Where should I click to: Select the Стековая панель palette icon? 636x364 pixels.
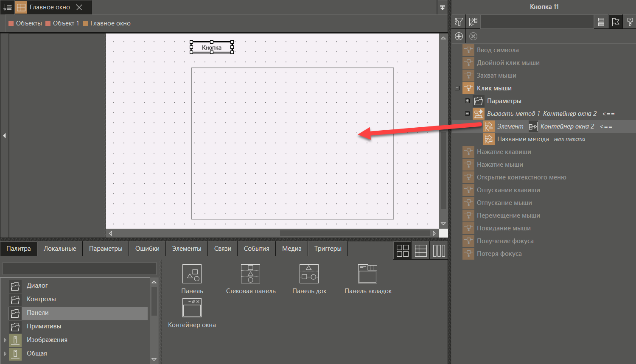pyautogui.click(x=250, y=274)
